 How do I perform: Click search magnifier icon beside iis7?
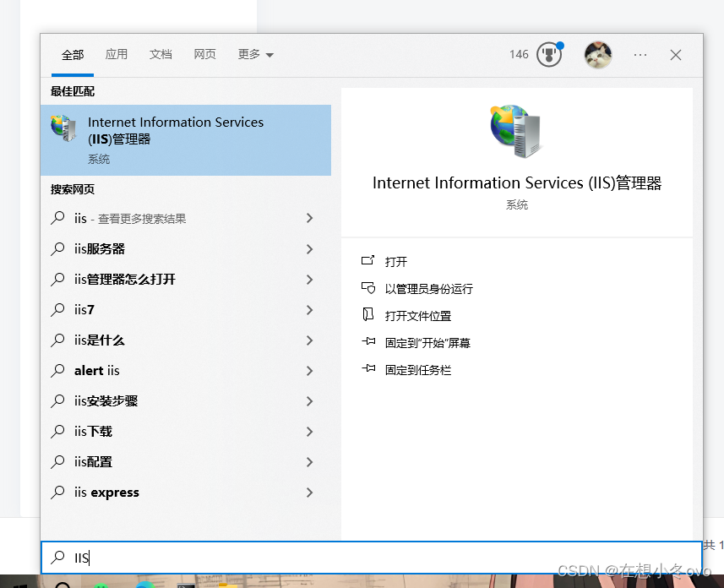pyautogui.click(x=57, y=309)
